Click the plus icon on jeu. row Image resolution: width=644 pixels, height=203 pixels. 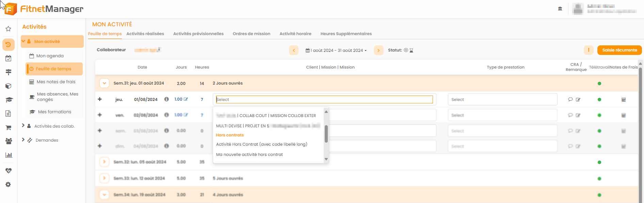[100, 99]
